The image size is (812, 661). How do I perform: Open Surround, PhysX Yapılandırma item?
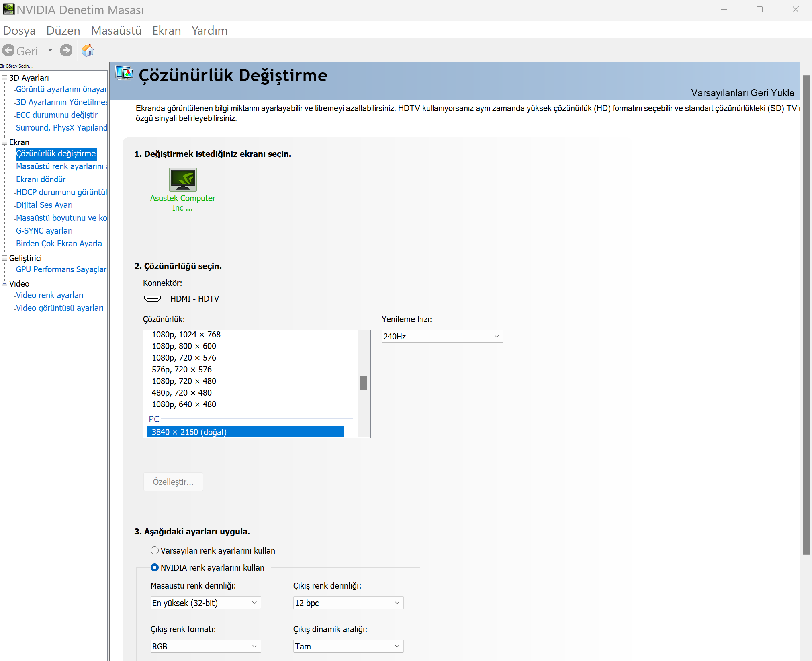pyautogui.click(x=61, y=128)
